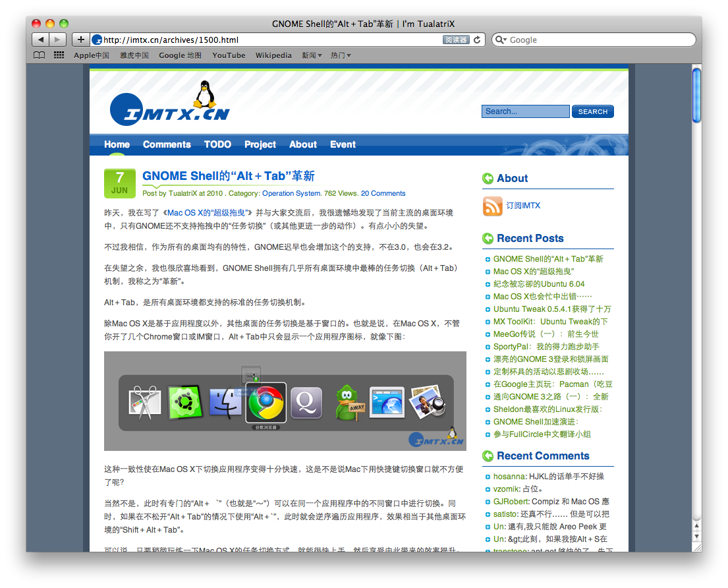Screen dimensions: 728x588
Task: Open About in site navigation
Action: (x=302, y=144)
